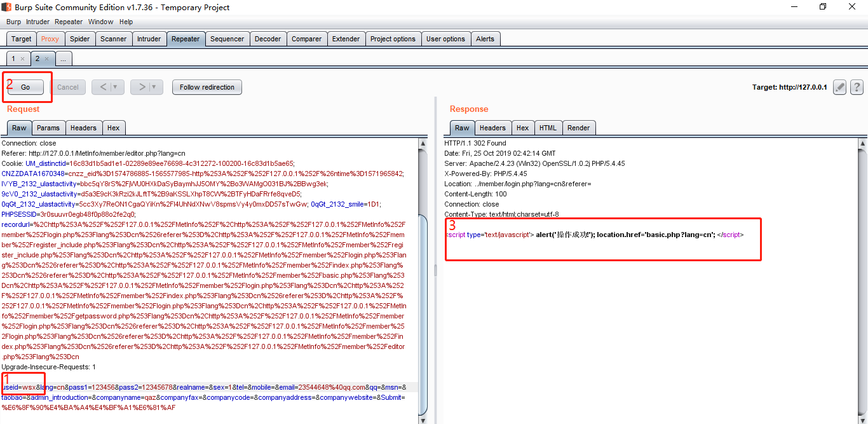
Task: Select the Response Hex view tab
Action: pos(522,128)
